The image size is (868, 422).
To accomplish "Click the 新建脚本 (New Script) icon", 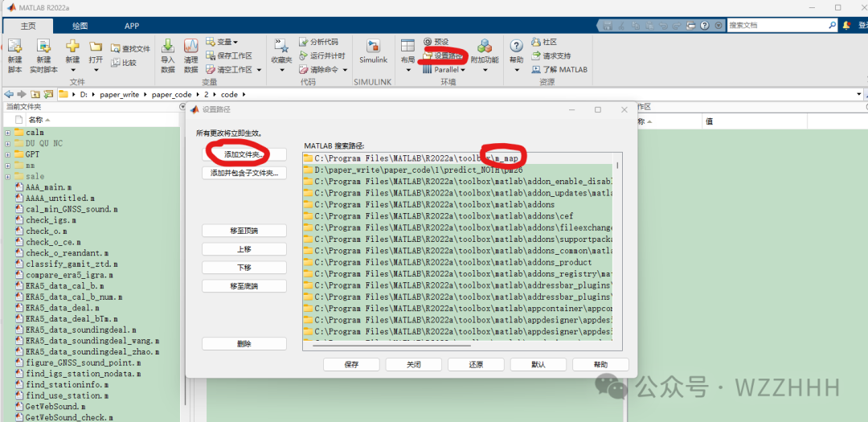I will pos(15,47).
